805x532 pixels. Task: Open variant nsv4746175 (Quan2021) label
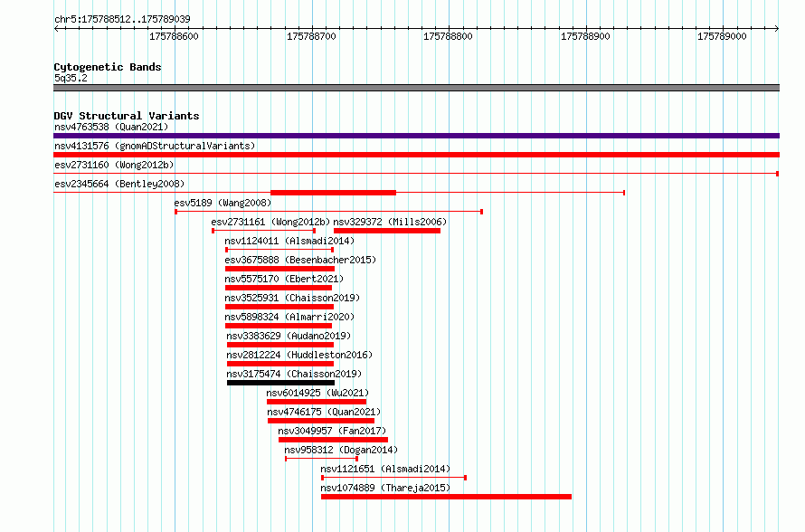pyautogui.click(x=324, y=412)
